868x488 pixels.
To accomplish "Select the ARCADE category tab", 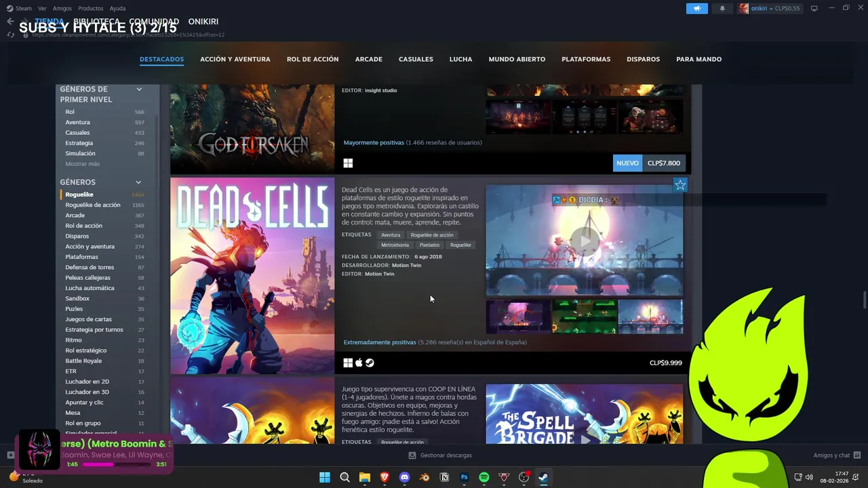I will tap(369, 59).
